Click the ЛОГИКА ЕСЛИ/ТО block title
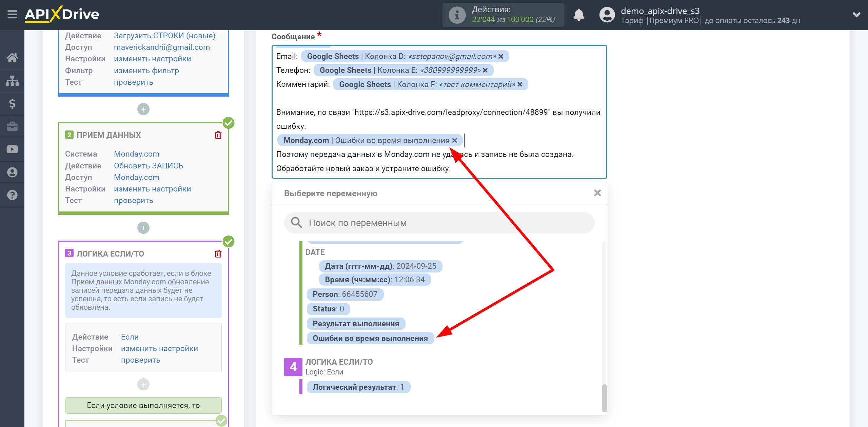868x427 pixels. tap(110, 254)
